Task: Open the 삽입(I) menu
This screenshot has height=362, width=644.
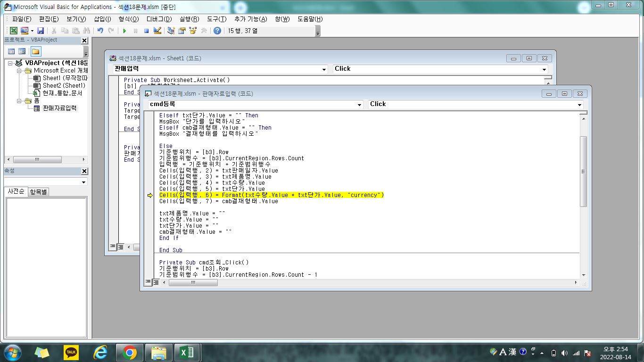Action: pos(102,19)
